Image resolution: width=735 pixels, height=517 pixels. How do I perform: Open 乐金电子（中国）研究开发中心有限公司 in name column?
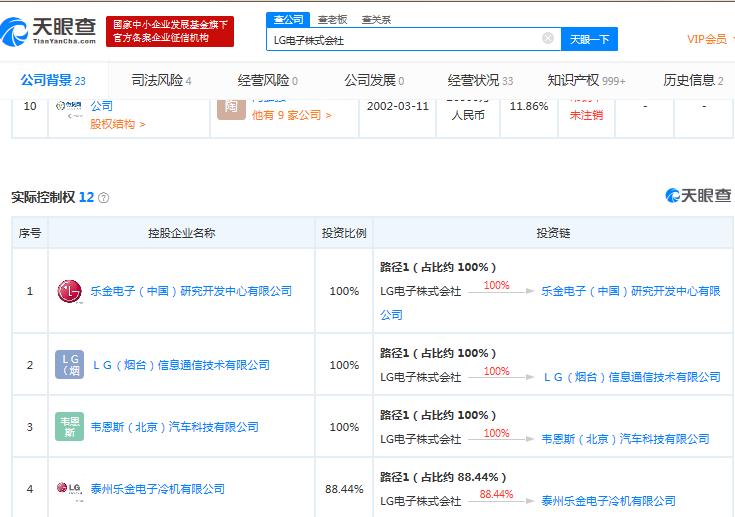pyautogui.click(x=191, y=291)
